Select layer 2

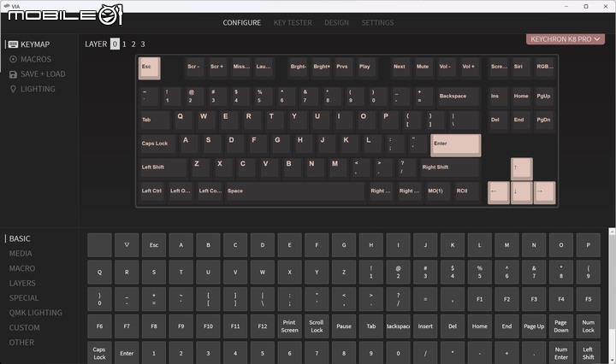133,44
